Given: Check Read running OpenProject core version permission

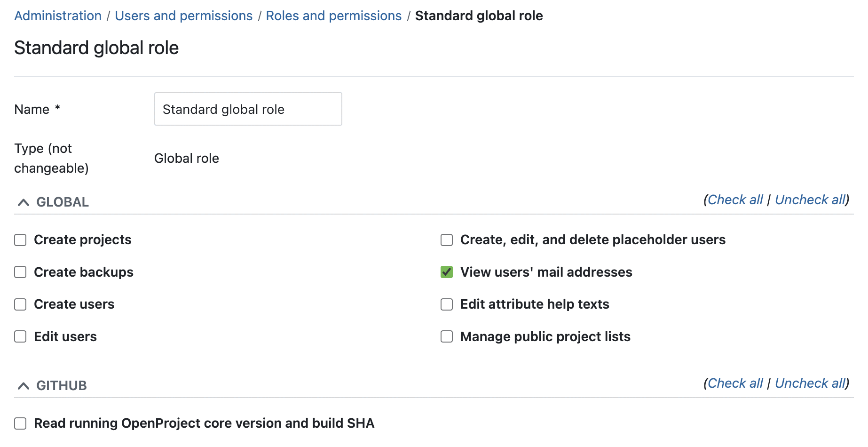Looking at the screenshot, I should click(20, 423).
